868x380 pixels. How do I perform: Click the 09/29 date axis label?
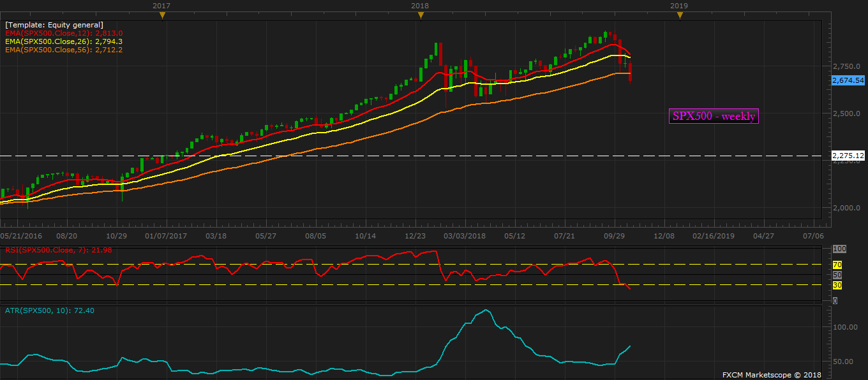(x=614, y=235)
